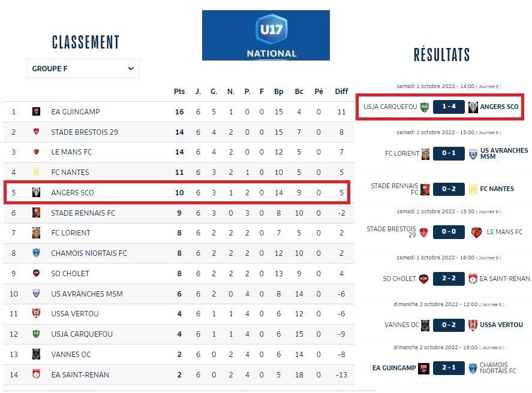Open the Groupe F dropdown
The image size is (532, 393).
click(x=83, y=69)
